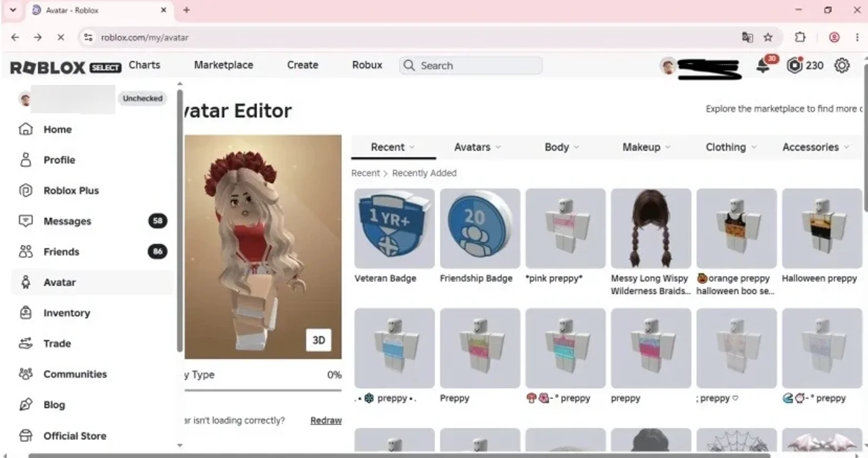The image size is (868, 458).
Task: Select the Halloween preppy clothing item
Action: point(822,236)
